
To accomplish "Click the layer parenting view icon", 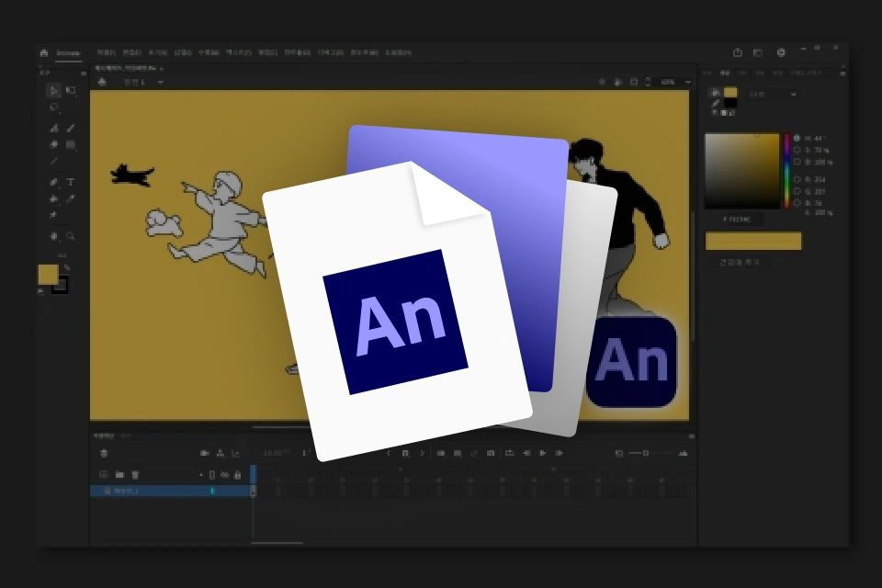I will [x=220, y=453].
